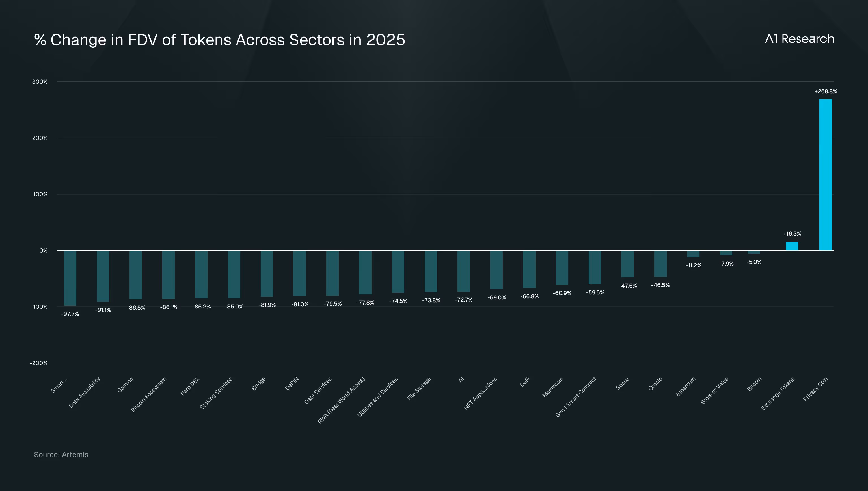The height and width of the screenshot is (491, 868).
Task: Click the Smart... sector bar
Action: pos(70,278)
